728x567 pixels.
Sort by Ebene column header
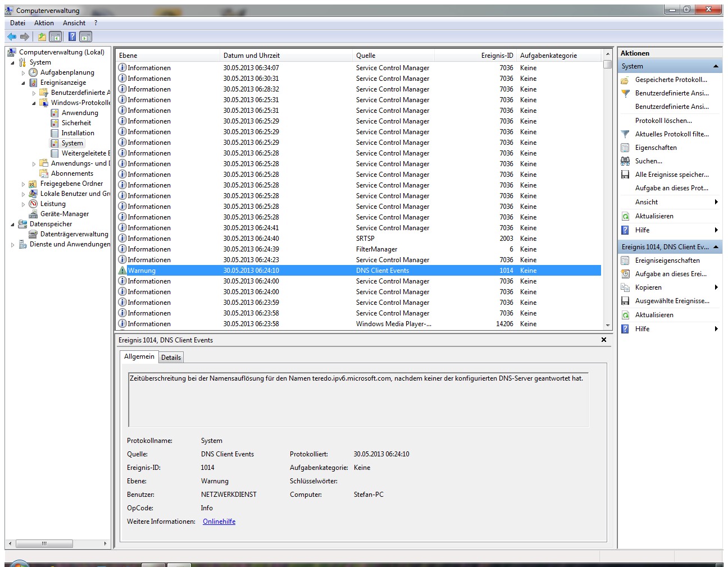point(168,56)
